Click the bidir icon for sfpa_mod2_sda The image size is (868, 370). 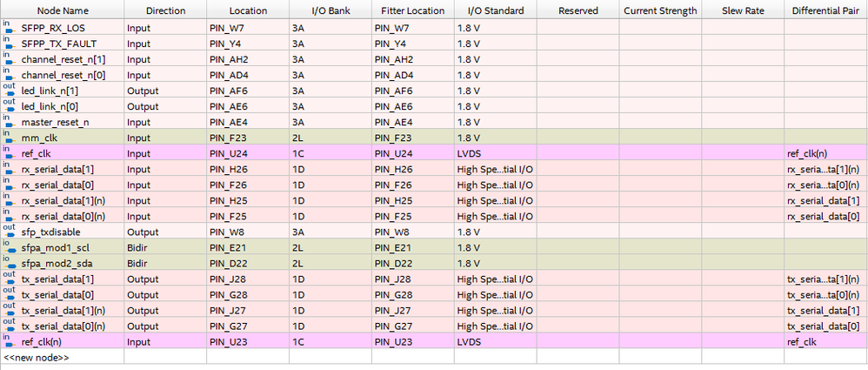(9, 263)
